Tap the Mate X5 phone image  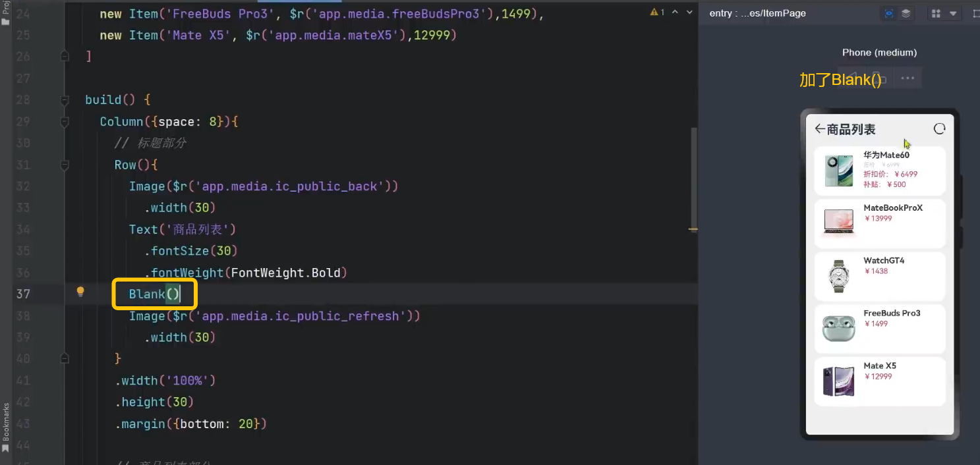839,381
